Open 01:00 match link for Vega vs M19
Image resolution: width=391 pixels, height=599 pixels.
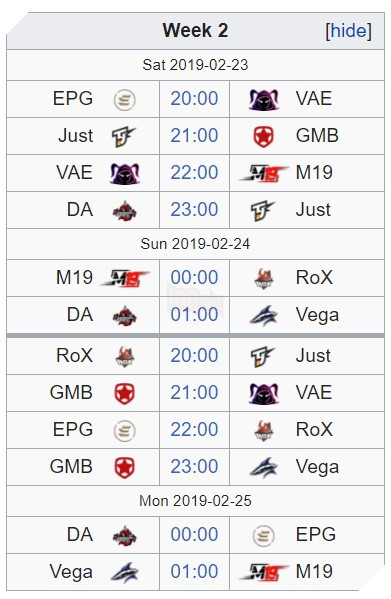pyautogui.click(x=194, y=571)
